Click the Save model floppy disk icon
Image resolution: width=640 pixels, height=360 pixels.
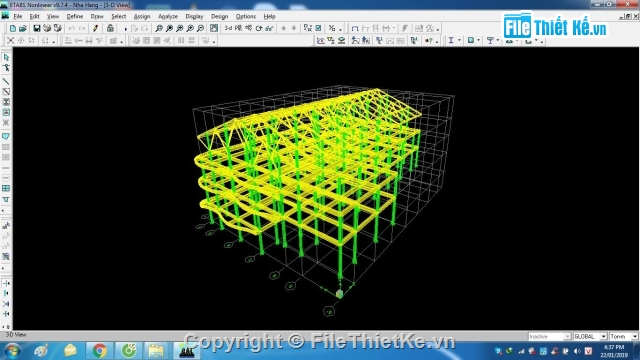tap(37, 28)
